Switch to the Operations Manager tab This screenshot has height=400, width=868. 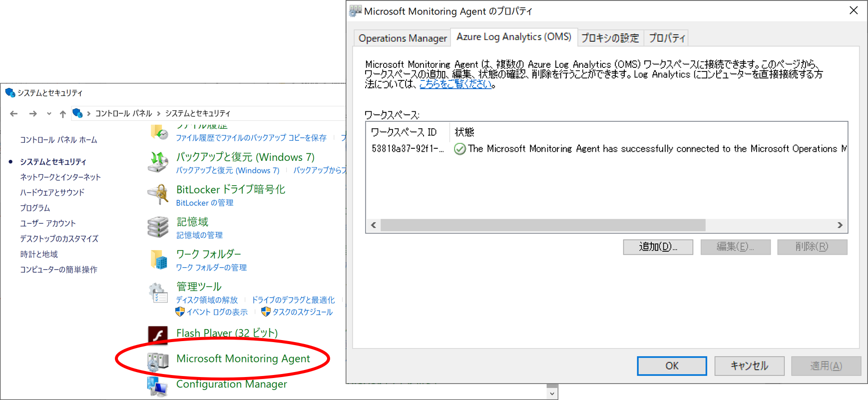tap(403, 38)
